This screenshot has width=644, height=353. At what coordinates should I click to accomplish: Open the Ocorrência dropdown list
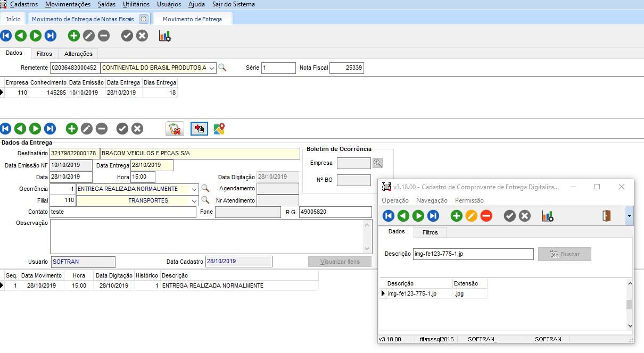(x=194, y=189)
